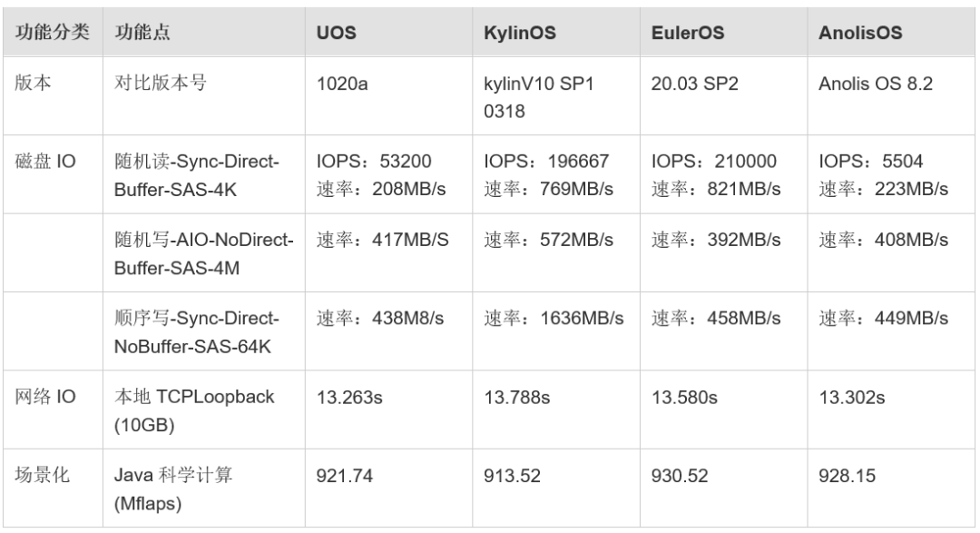The width and height of the screenshot is (980, 533).
Task: Click the 13.302s AnolisOS cell
Action: click(x=891, y=410)
